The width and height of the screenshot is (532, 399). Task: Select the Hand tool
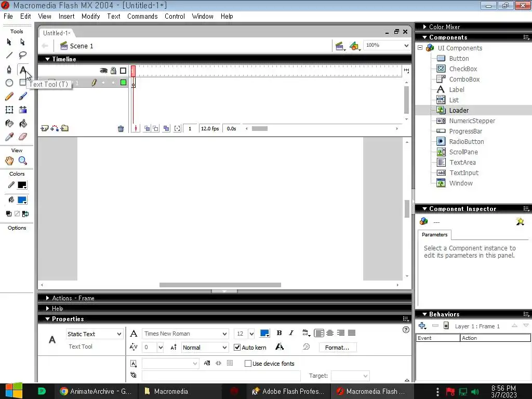coord(9,161)
